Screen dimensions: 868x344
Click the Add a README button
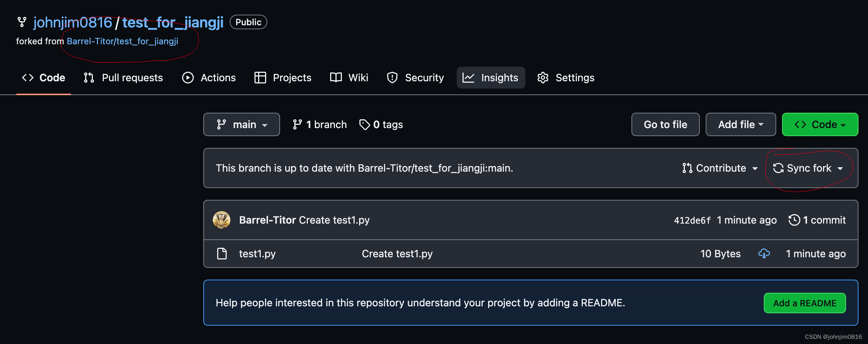pyautogui.click(x=805, y=303)
